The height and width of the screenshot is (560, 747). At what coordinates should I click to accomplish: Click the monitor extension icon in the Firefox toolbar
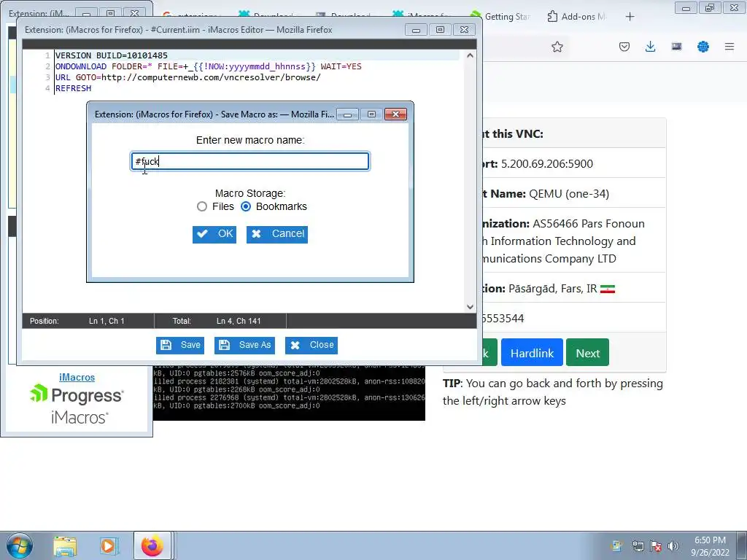pos(676,47)
